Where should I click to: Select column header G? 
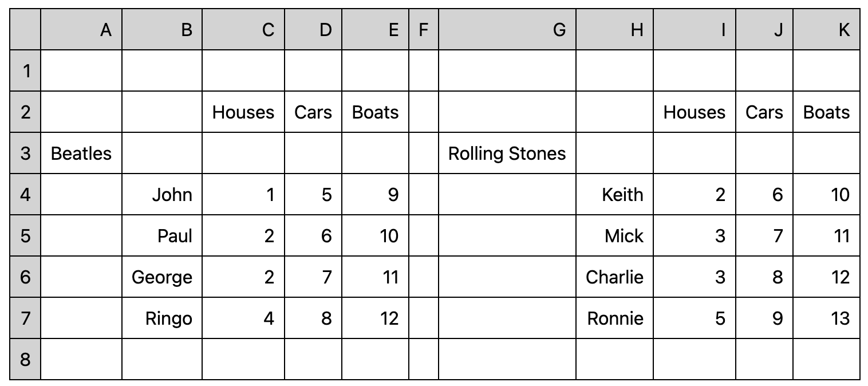[507, 30]
